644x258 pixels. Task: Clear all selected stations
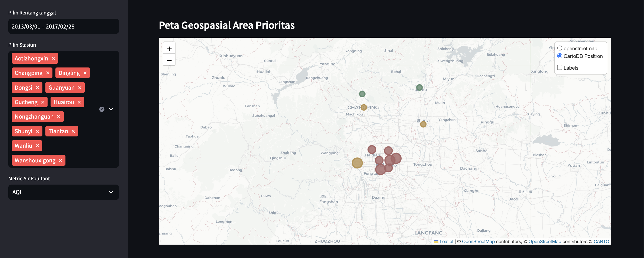tap(102, 109)
